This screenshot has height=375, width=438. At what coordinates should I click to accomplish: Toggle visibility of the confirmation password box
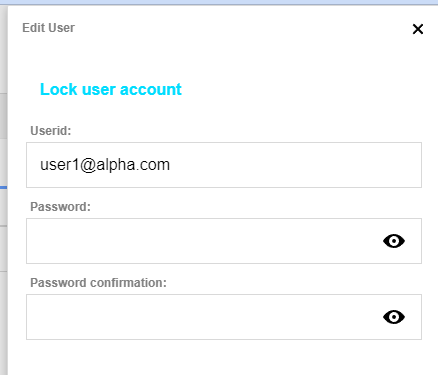pos(394,317)
